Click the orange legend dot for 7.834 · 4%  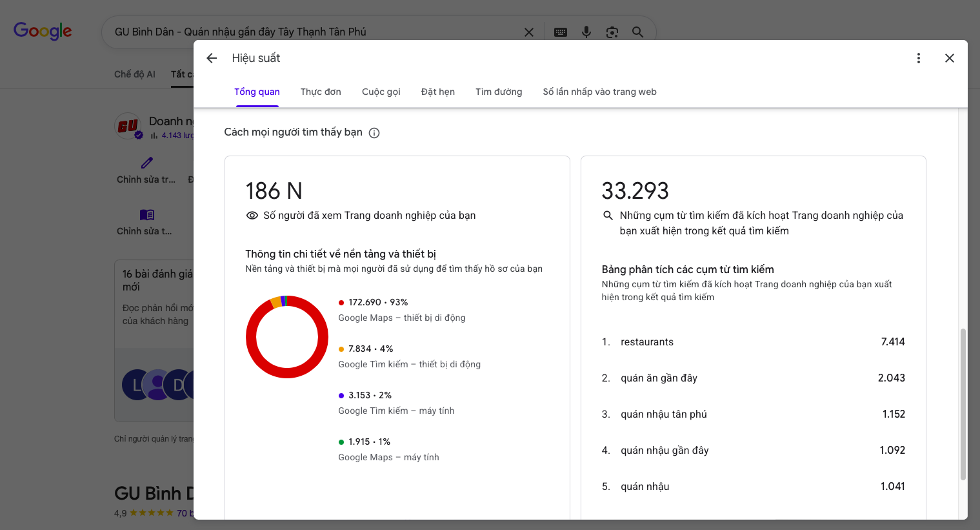point(341,349)
